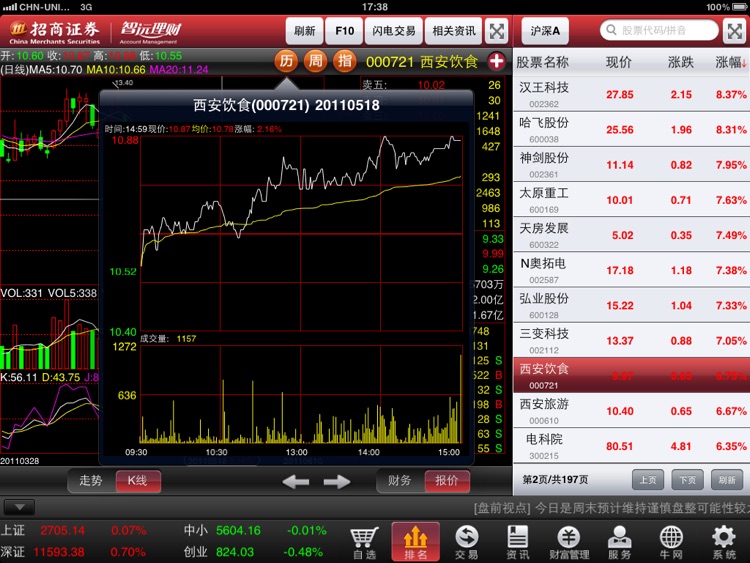The height and width of the screenshot is (563, 750).
Task: Open 财富管理 wealth management tab
Action: [569, 542]
